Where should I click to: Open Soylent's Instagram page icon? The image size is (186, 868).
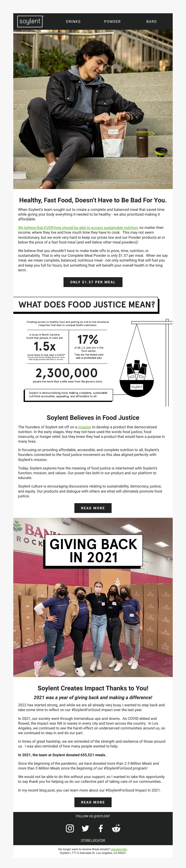[x=70, y=829]
